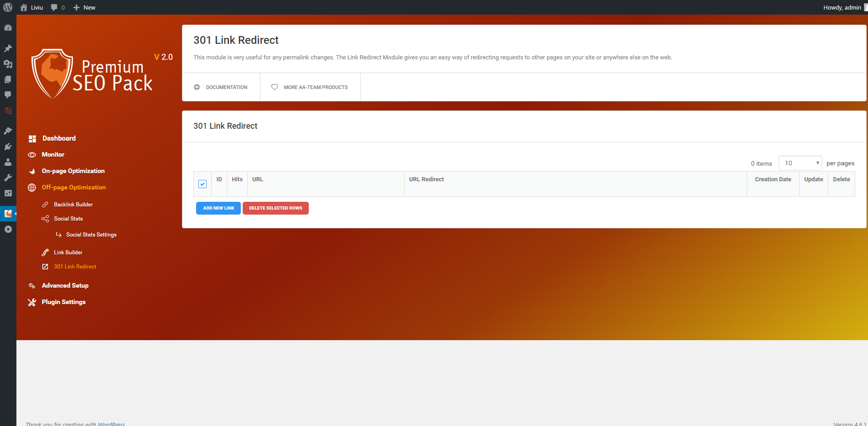Click the On-page Optimization icon
Screen dimensions: 868x426
(x=32, y=171)
